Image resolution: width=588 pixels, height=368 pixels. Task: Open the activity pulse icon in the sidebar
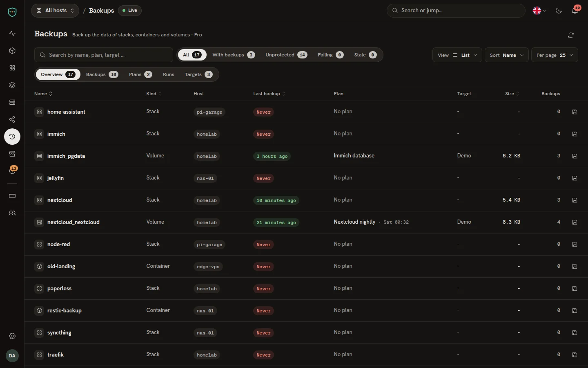click(12, 34)
